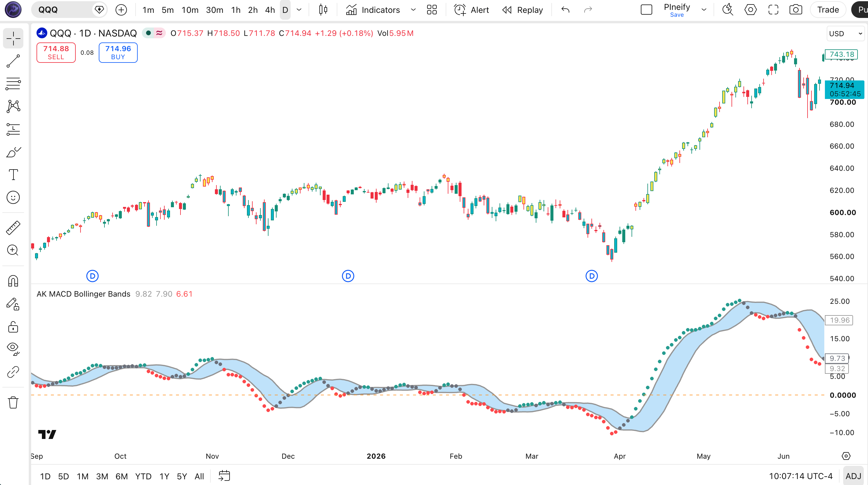The width and height of the screenshot is (868, 485).
Task: Expand the indicator favorites dropdown arrow
Action: click(x=413, y=10)
